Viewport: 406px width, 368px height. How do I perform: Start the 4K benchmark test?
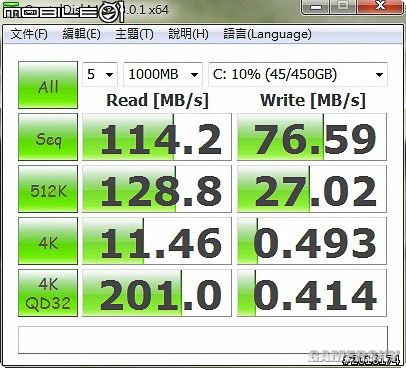[x=48, y=241]
